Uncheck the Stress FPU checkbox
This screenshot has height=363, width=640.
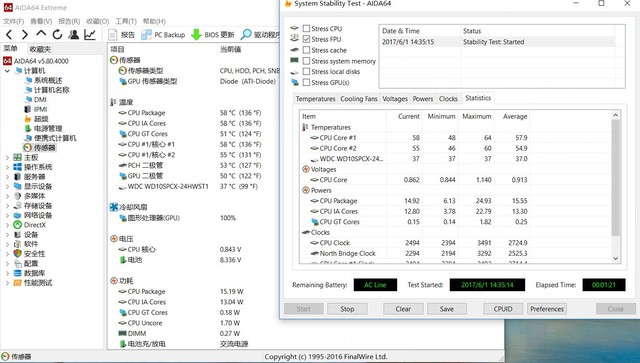point(306,39)
